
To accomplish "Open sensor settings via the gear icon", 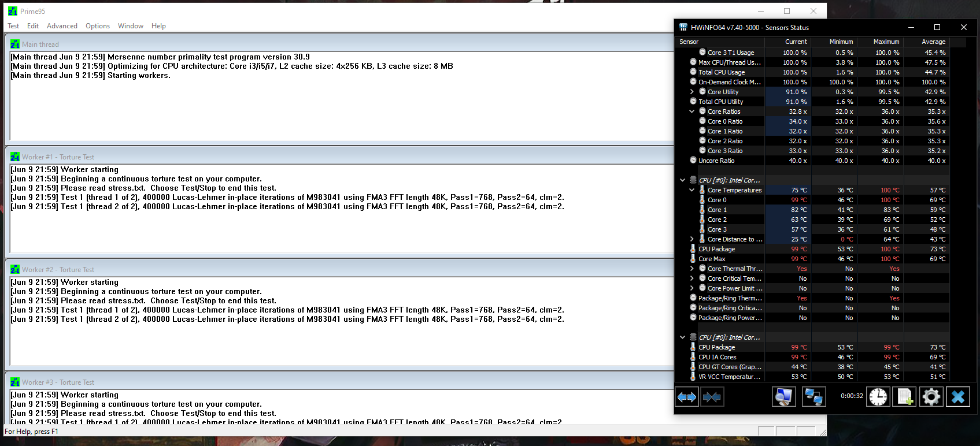I will [x=931, y=397].
